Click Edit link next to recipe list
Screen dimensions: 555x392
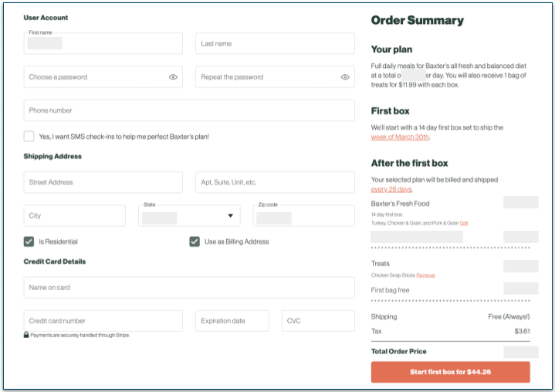464,223
